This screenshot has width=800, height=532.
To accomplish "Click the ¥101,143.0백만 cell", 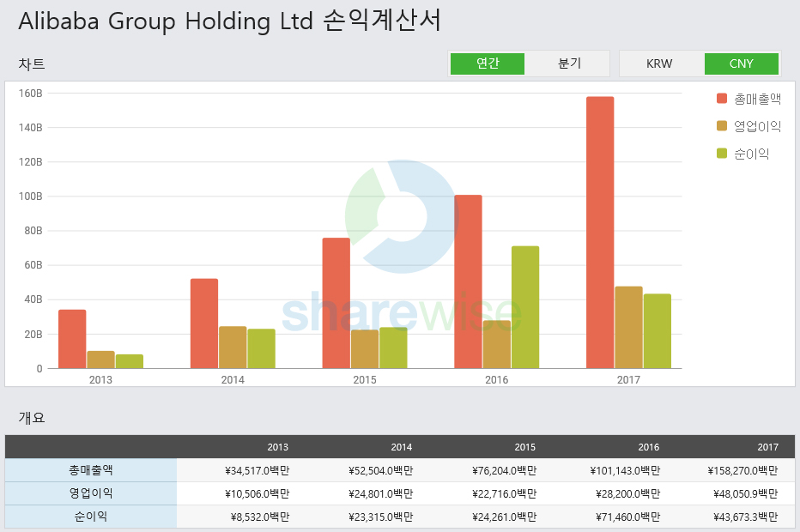I will 625,470.
